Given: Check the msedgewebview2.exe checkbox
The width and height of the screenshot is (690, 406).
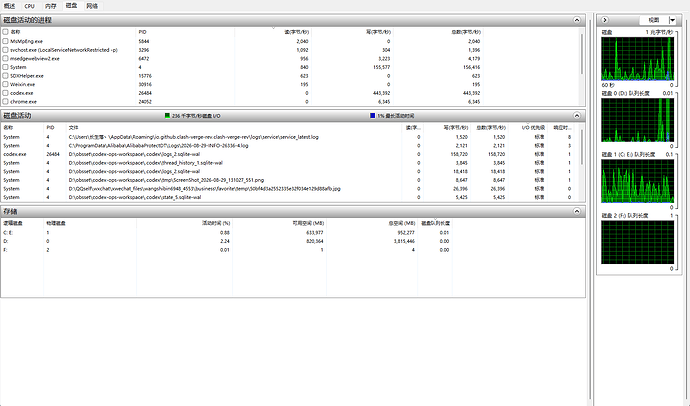Looking at the screenshot, I should coord(5,58).
